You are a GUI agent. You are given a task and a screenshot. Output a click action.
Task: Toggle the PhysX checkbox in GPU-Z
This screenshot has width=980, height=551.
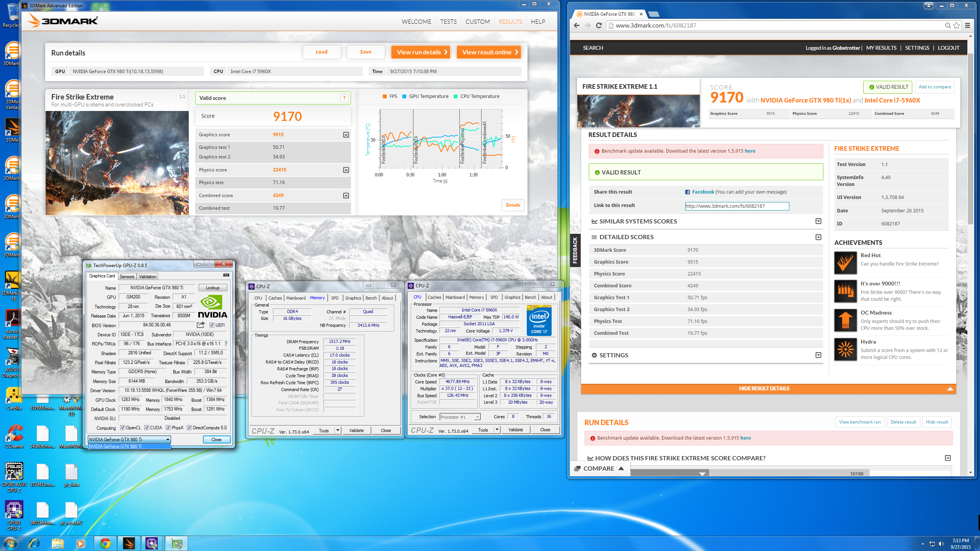pyautogui.click(x=168, y=428)
